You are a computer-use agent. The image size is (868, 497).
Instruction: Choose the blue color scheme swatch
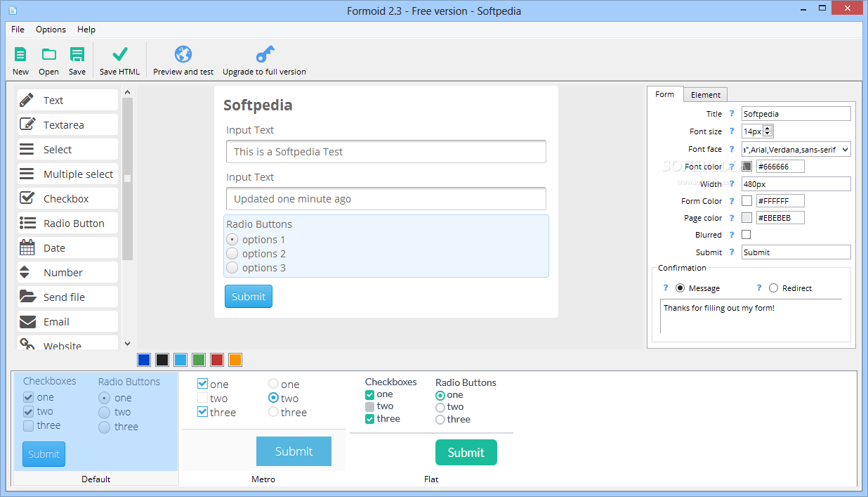(x=144, y=360)
